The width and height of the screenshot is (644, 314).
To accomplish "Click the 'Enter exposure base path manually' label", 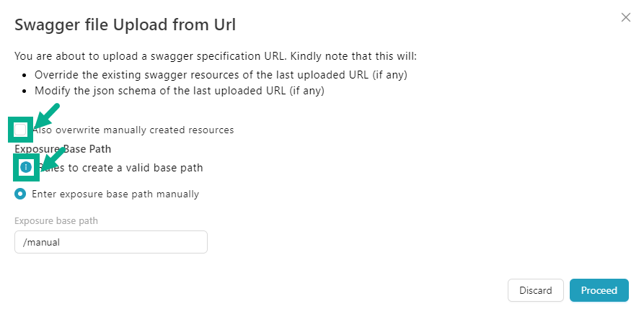I will [x=115, y=194].
